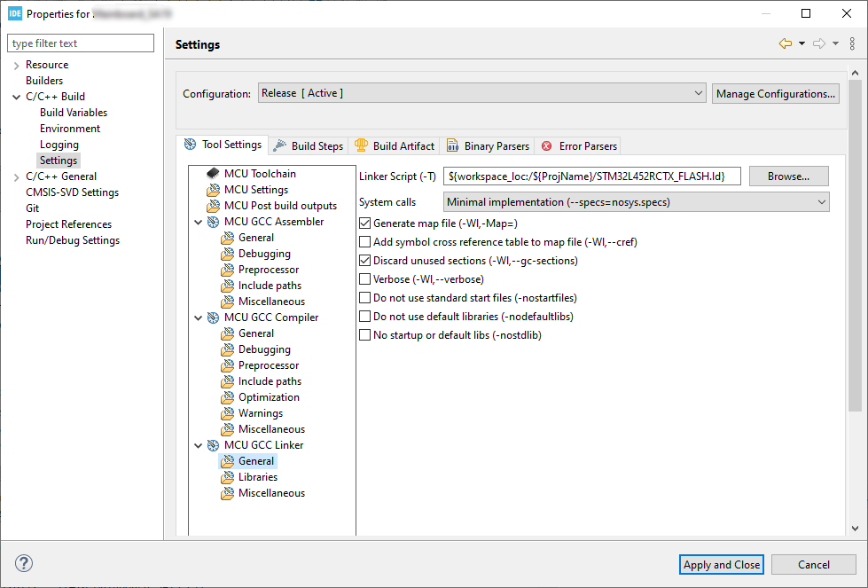Select the MCU Toolchain tree icon
Screen dimensions: 868x588
[x=213, y=173]
